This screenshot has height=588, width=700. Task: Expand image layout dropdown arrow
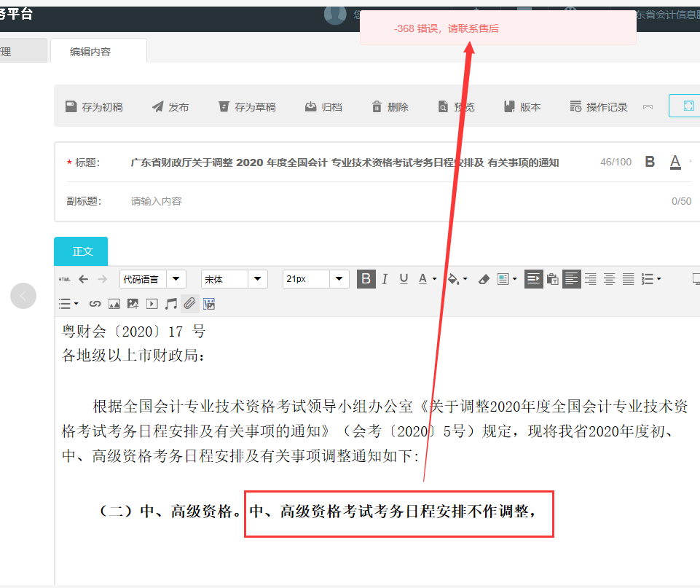pos(515,279)
